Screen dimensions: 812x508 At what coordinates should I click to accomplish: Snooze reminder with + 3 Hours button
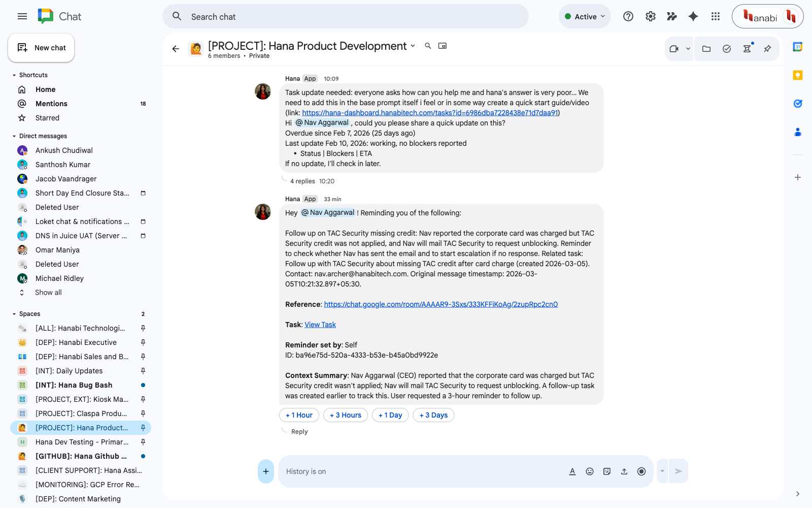tap(345, 415)
